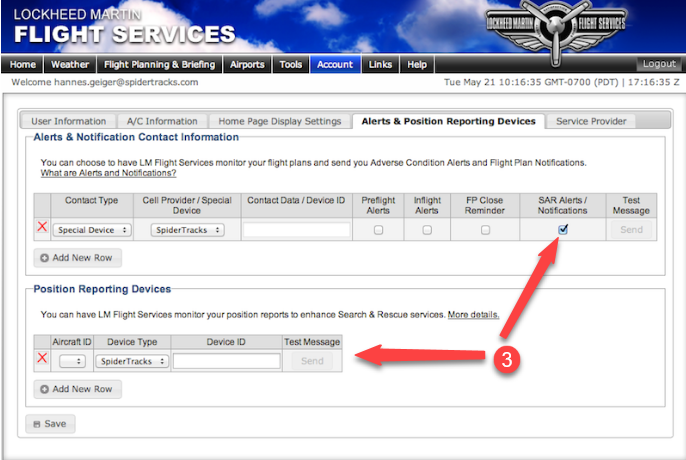
Task: Click the Position Reporting Devices section heading
Action: point(102,289)
